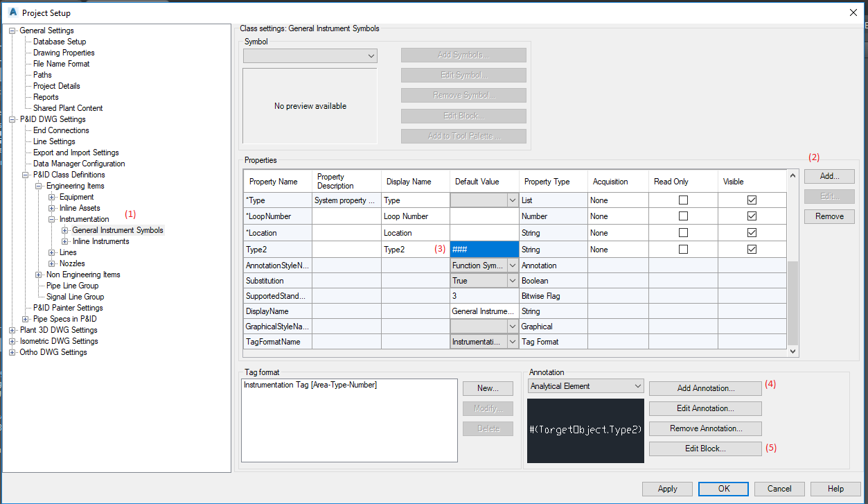Expand Plant 3D DWG Settings
868x504 pixels.
(12, 329)
